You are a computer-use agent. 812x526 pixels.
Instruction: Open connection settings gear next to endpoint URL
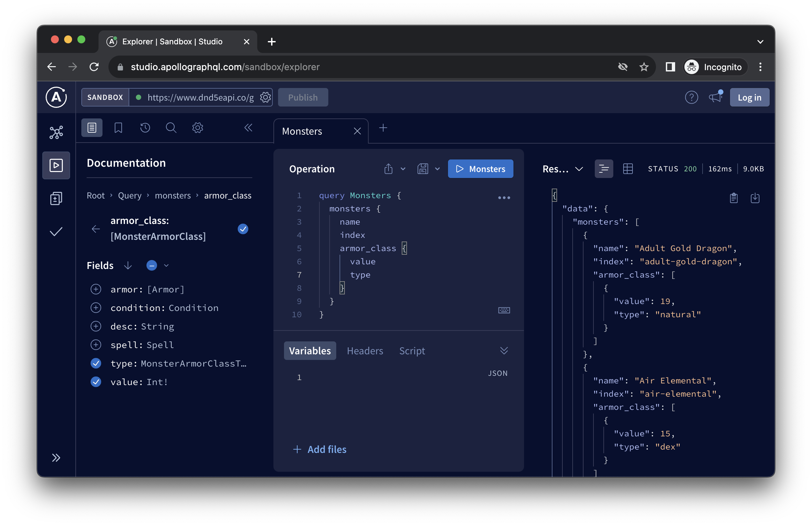coord(265,98)
